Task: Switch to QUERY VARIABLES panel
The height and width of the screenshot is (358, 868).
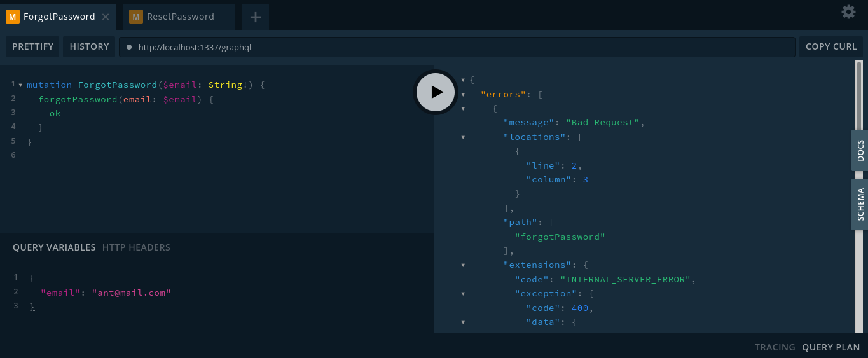Action: pyautogui.click(x=54, y=247)
